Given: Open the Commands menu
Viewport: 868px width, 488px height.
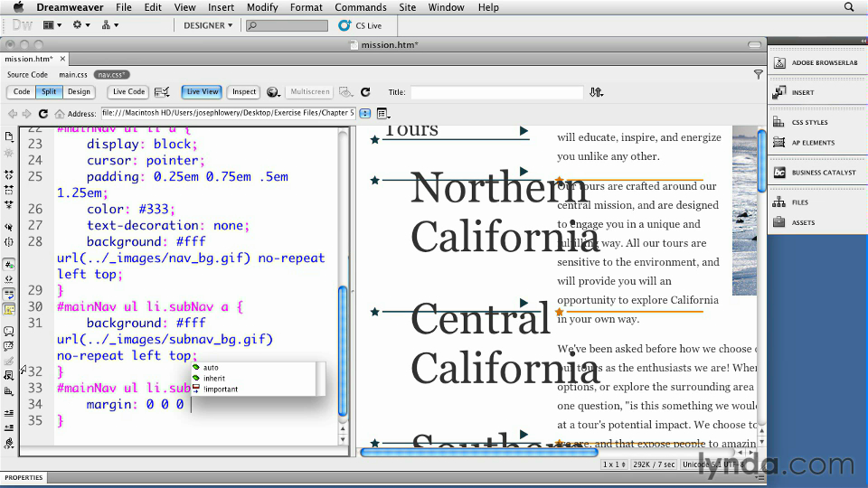Looking at the screenshot, I should click(x=361, y=7).
